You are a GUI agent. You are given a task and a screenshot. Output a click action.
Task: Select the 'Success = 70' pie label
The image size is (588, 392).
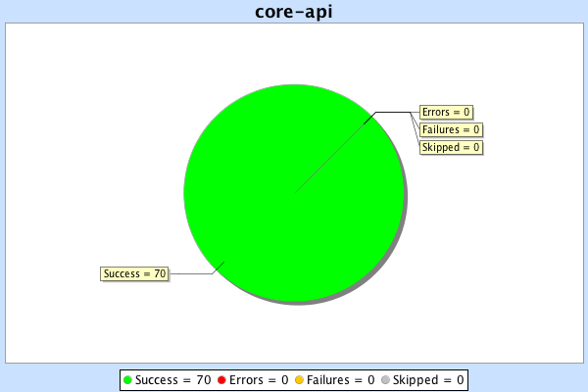[134, 273]
